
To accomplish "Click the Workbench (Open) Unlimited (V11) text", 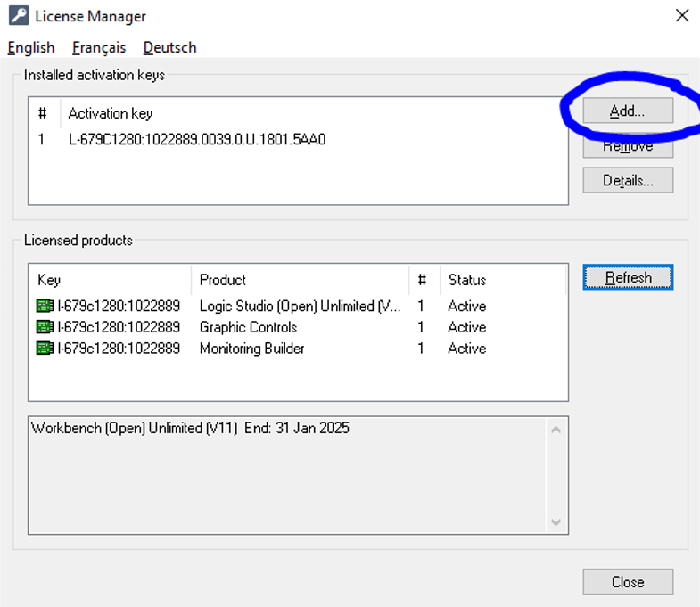I will tap(135, 428).
